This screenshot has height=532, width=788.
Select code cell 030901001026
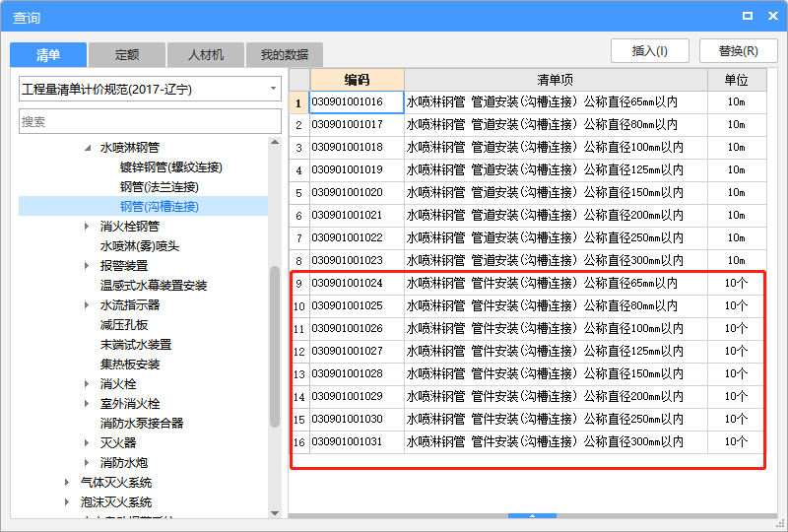(x=357, y=328)
